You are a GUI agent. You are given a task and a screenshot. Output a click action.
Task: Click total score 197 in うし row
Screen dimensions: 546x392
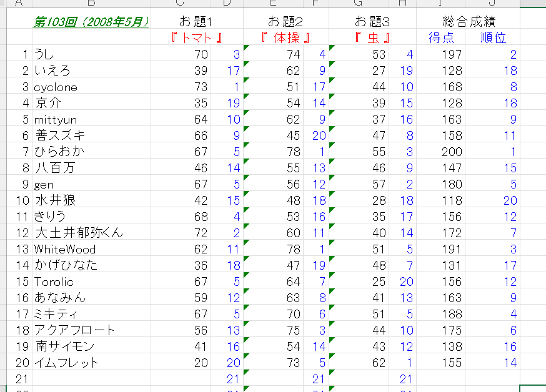click(x=441, y=54)
